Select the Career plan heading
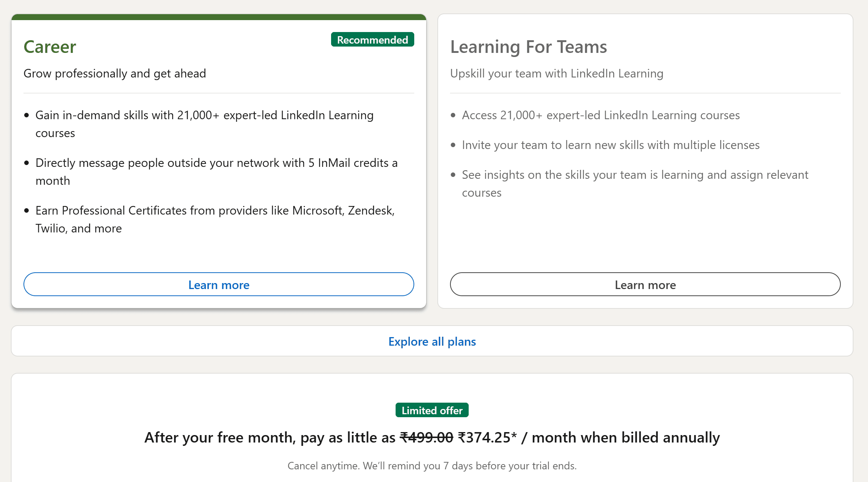 (50, 46)
